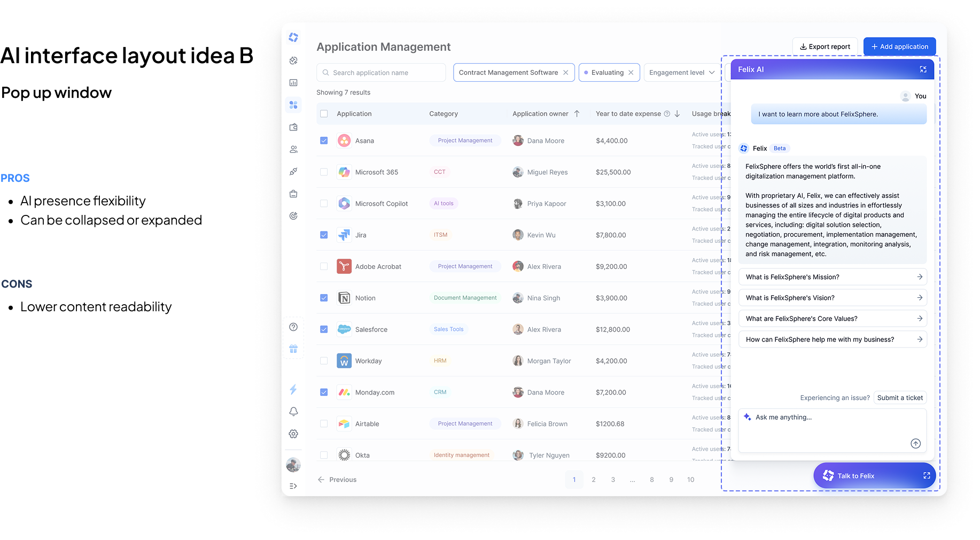This screenshot has height=540, width=980.
Task: Open the bar chart reports sidebar icon
Action: 293,83
